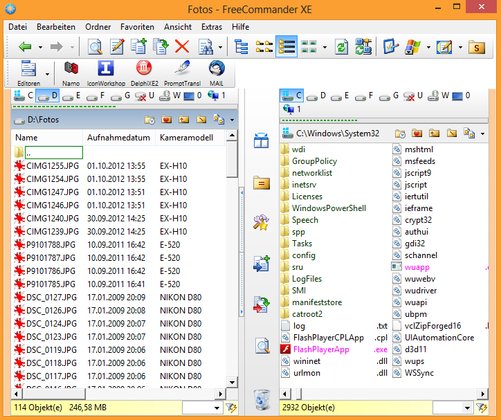Select drive W in left panel
The image size is (501, 420).
169,96
